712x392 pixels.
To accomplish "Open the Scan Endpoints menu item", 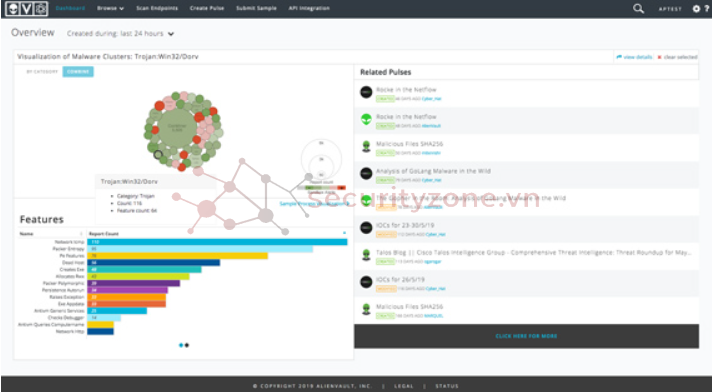I will pyautogui.click(x=157, y=8).
